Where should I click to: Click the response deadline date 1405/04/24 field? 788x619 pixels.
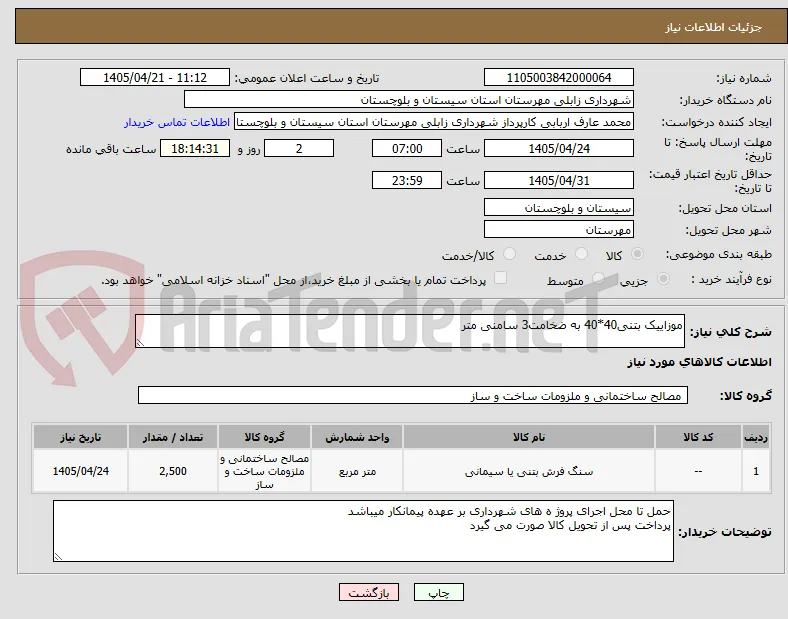pos(558,148)
